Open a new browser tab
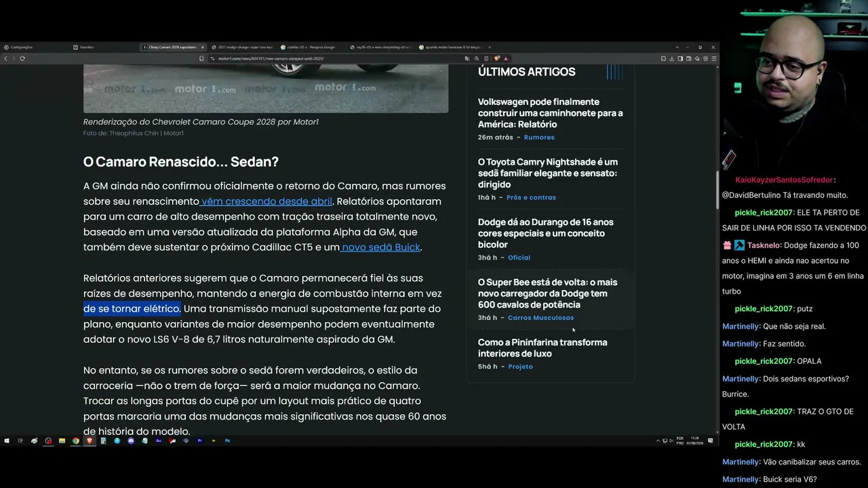 click(x=490, y=47)
